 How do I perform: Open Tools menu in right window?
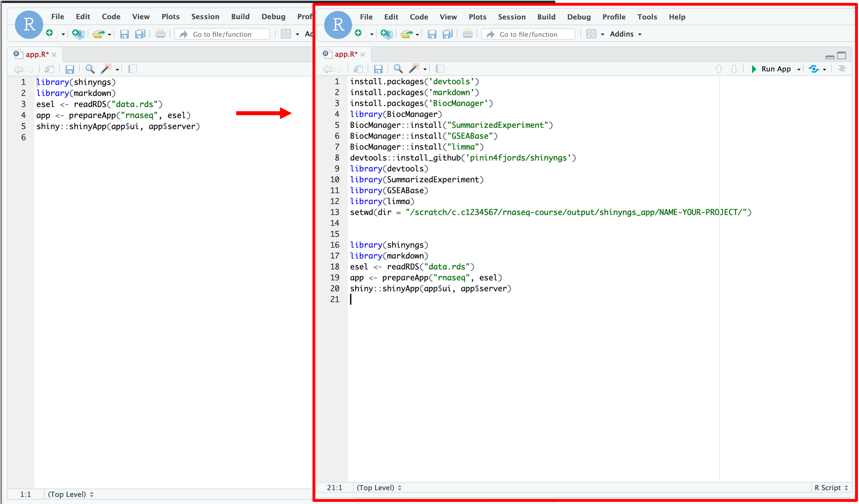click(x=647, y=17)
